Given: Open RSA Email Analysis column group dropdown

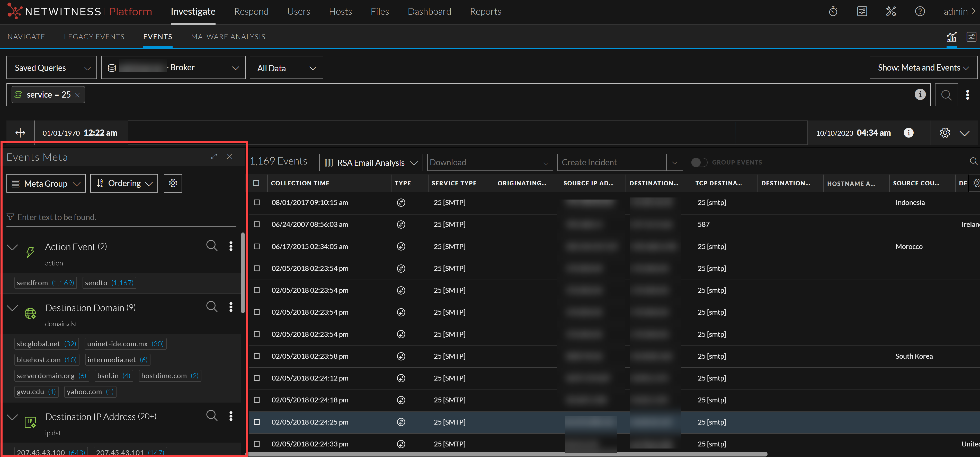Looking at the screenshot, I should click(371, 163).
